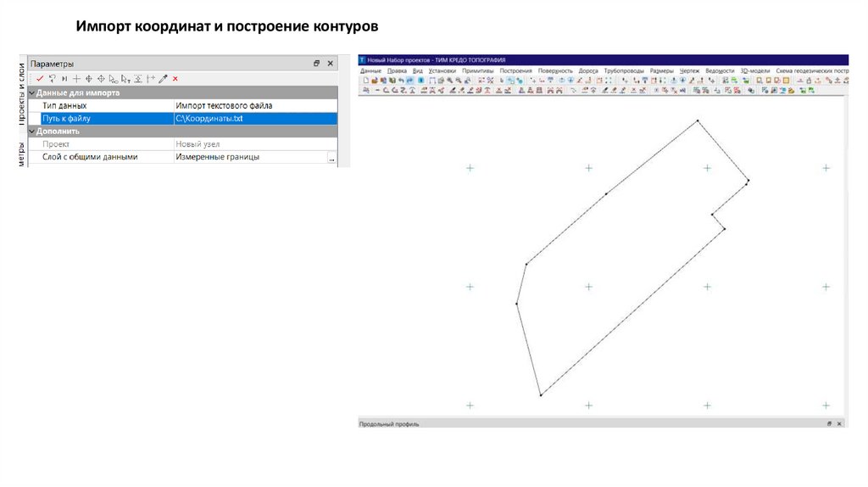Open the Трубопроводы menu

[x=623, y=71]
